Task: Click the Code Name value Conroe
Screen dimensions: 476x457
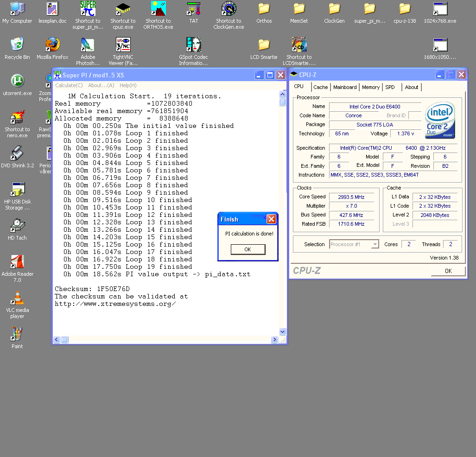Action: [354, 115]
